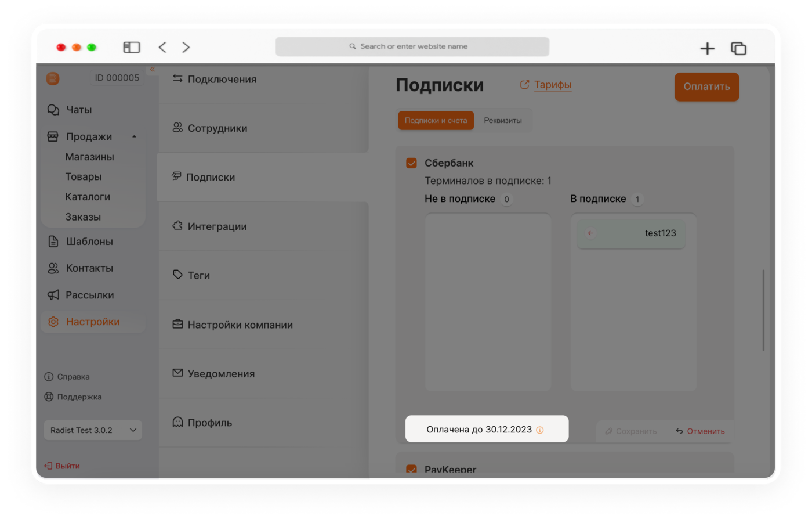
Task: Click the Не в подписке heading
Action: click(460, 199)
